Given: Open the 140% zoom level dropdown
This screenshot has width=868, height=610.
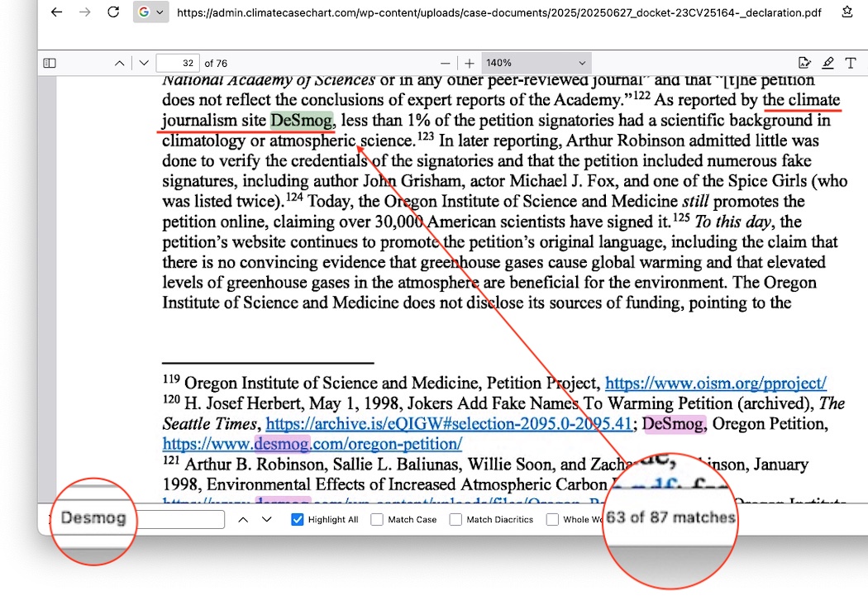Looking at the screenshot, I should point(536,63).
